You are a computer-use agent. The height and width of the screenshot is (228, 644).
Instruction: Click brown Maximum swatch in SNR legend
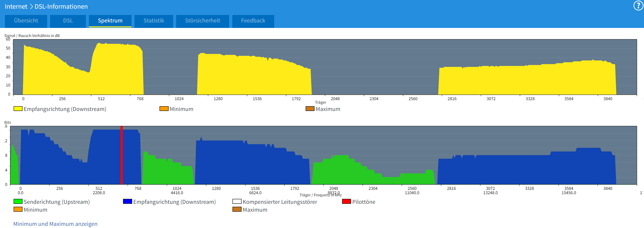[x=310, y=109]
